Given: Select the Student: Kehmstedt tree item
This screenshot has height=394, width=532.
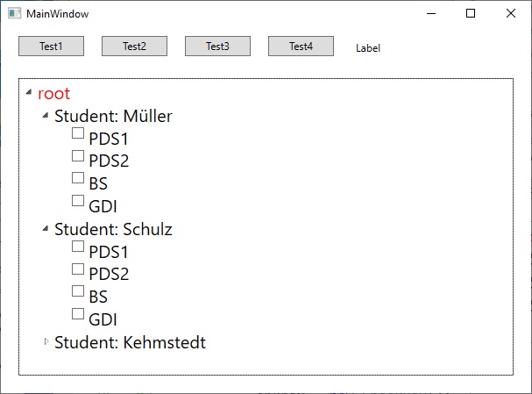Looking at the screenshot, I should point(130,342).
